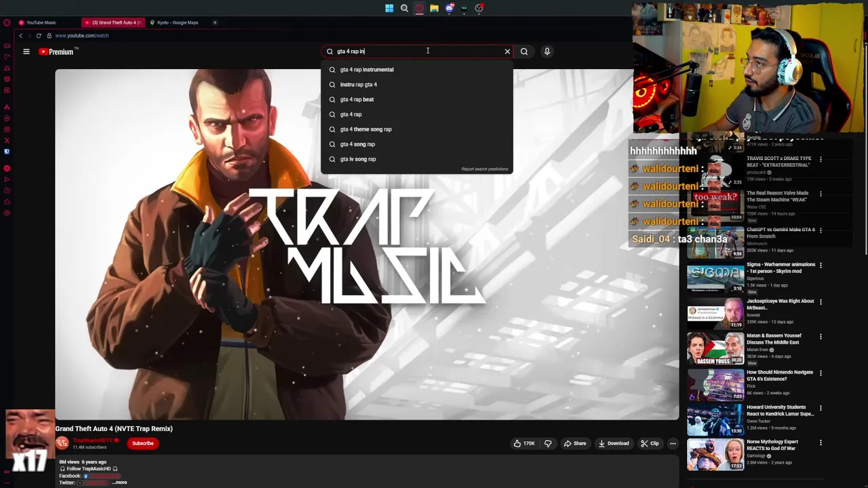The image size is (868, 488).
Task: Dislike the video with thumbs-down
Action: [548, 443]
